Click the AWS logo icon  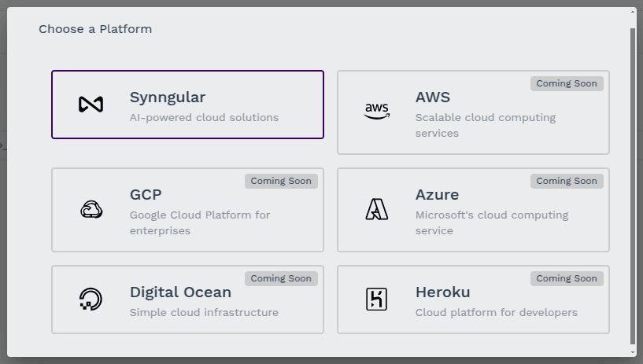coord(377,112)
